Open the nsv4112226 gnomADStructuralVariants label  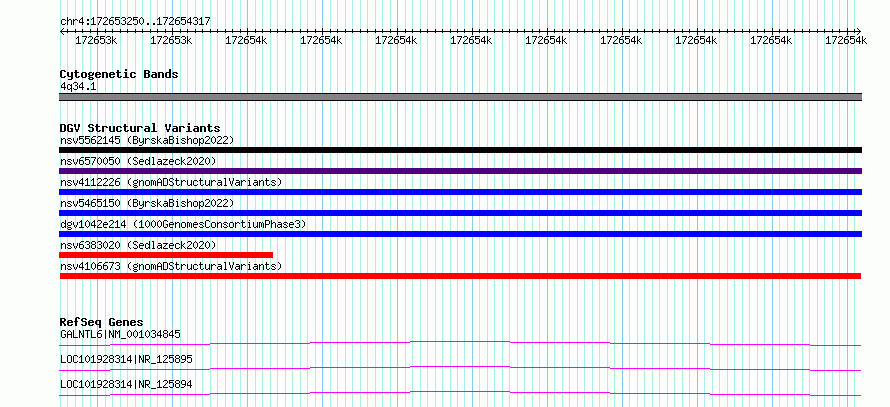pos(171,182)
